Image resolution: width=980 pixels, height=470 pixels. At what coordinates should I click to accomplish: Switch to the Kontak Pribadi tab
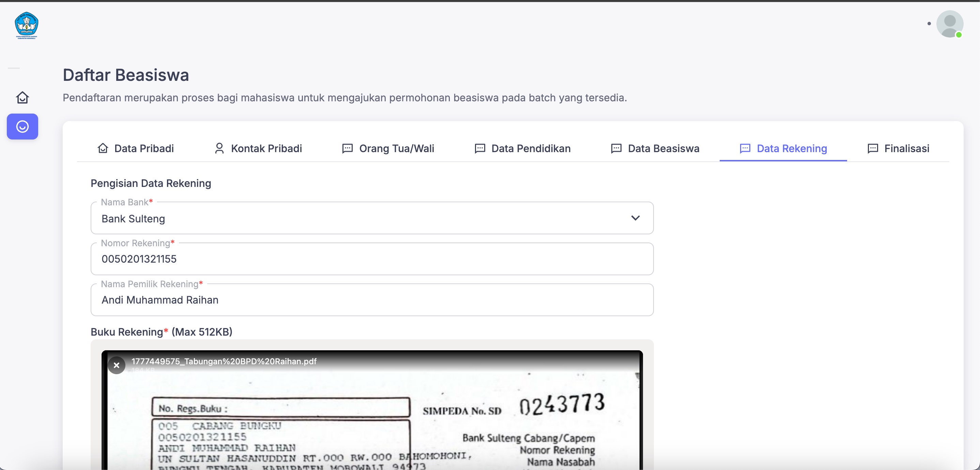258,149
